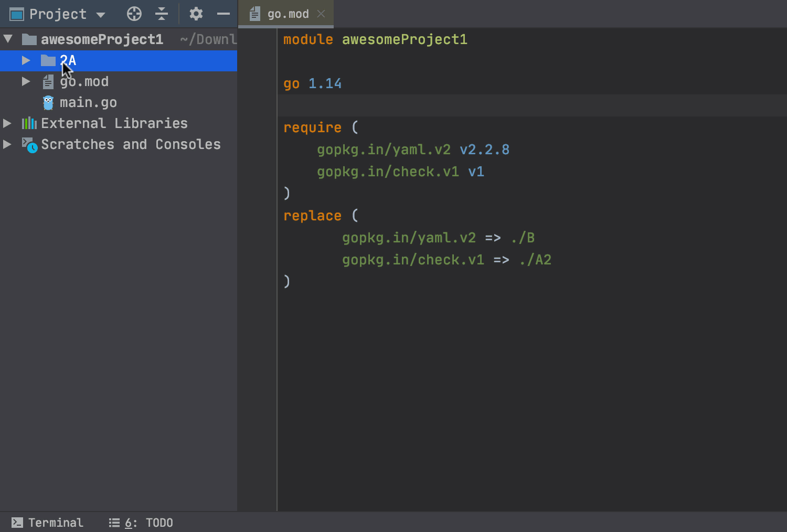Click the TODO list icon

(x=114, y=523)
